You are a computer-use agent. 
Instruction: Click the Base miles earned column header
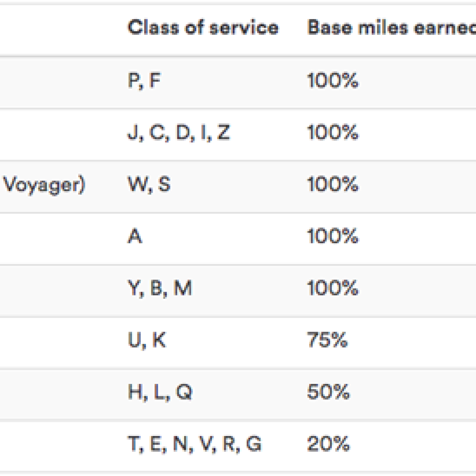coord(391,27)
